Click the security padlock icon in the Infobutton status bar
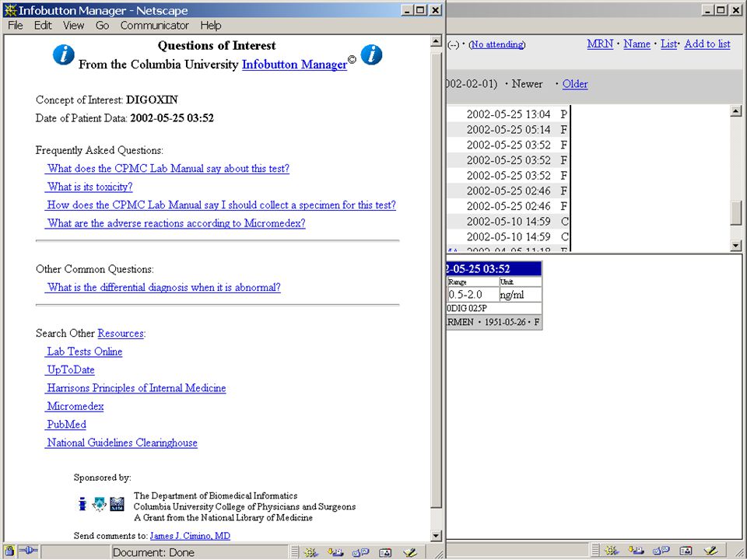 (x=9, y=551)
